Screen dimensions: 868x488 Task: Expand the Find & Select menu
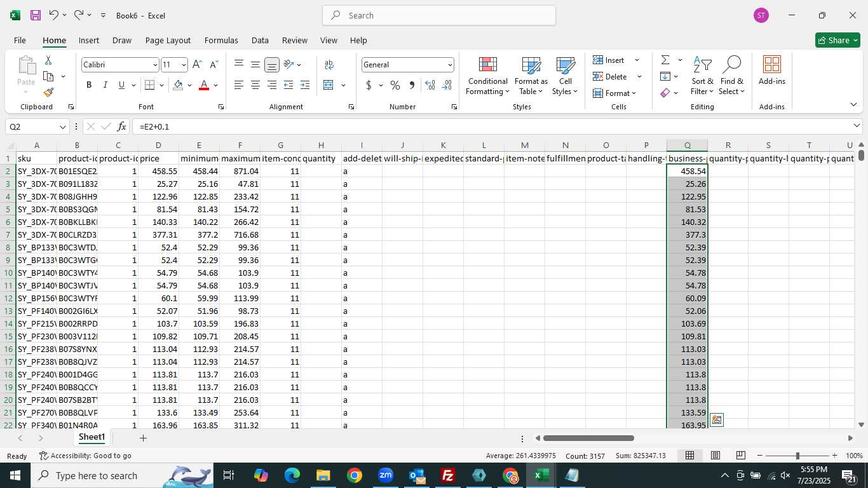[x=731, y=76]
